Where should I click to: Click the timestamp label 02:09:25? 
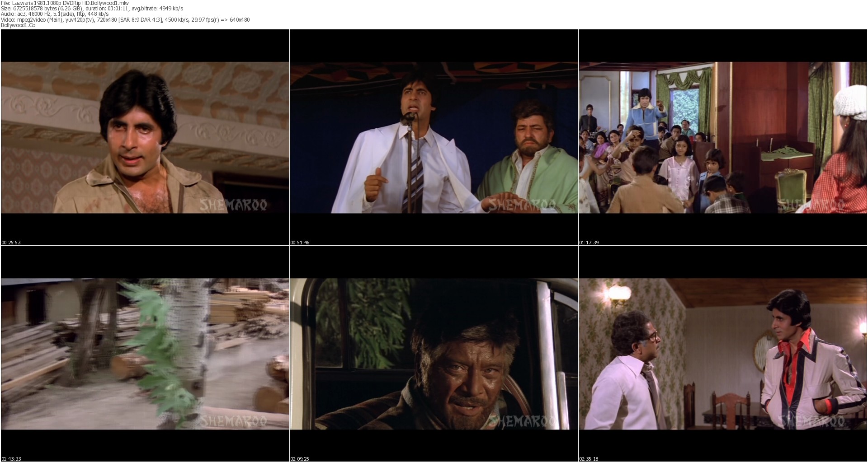(300, 459)
